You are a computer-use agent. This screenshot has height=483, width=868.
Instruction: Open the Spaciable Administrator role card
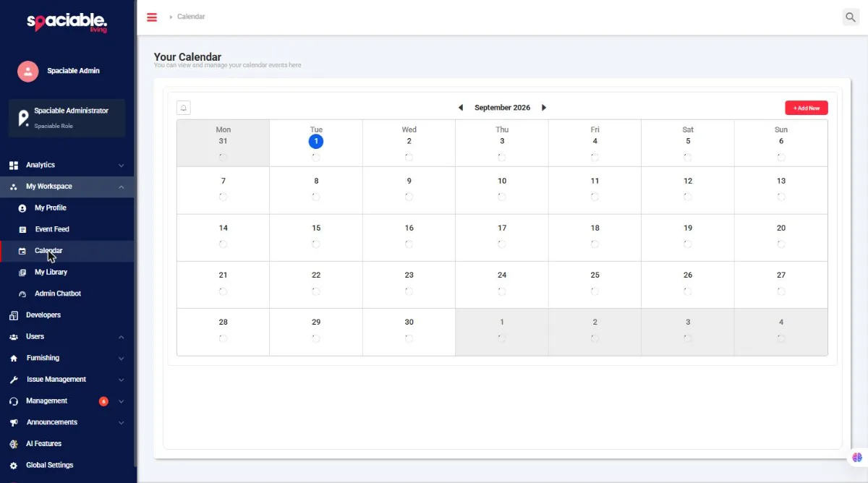coord(67,118)
